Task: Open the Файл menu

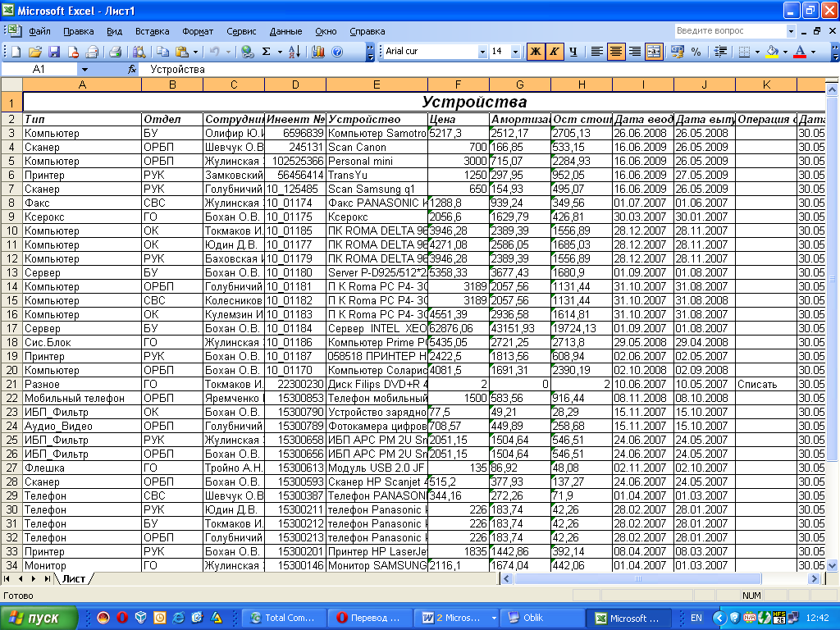Action: click(39, 31)
